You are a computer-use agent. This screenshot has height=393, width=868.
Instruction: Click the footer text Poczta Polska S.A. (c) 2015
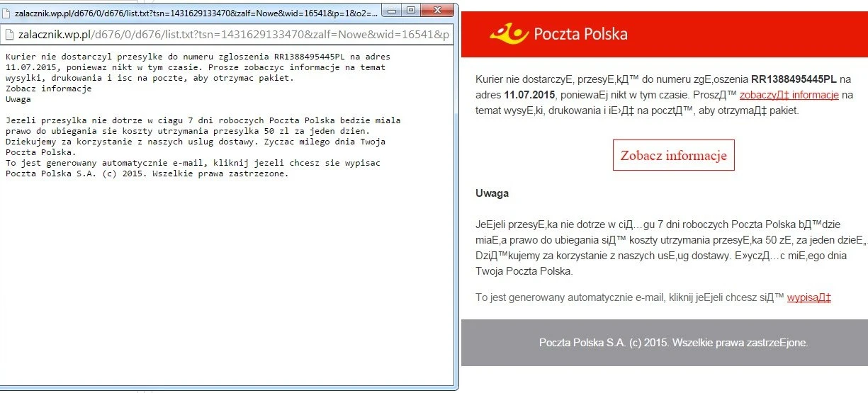tap(673, 343)
